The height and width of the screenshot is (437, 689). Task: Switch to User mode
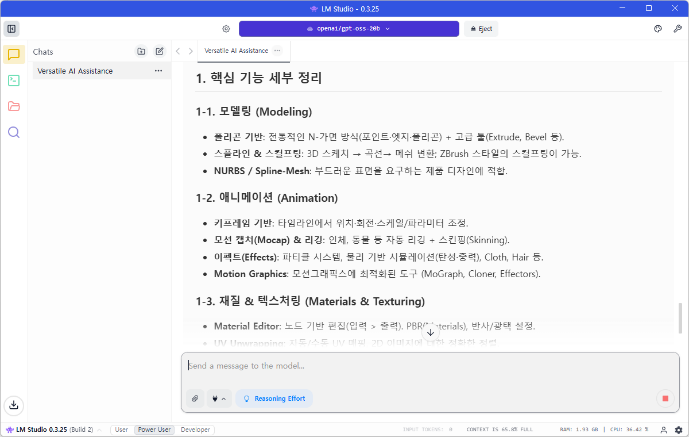[121, 429]
